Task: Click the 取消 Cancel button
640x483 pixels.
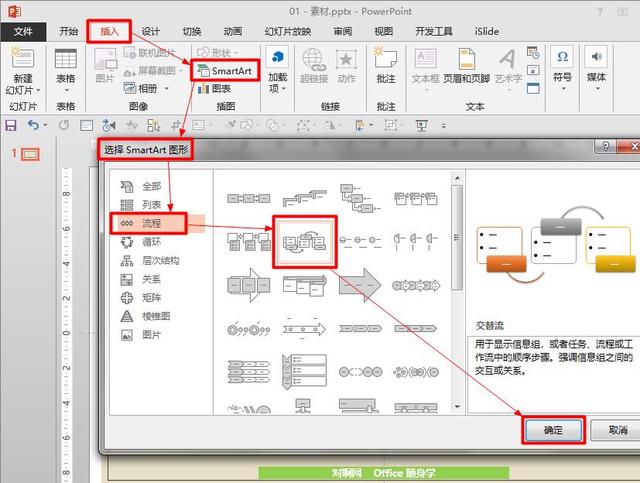Action: tap(616, 430)
